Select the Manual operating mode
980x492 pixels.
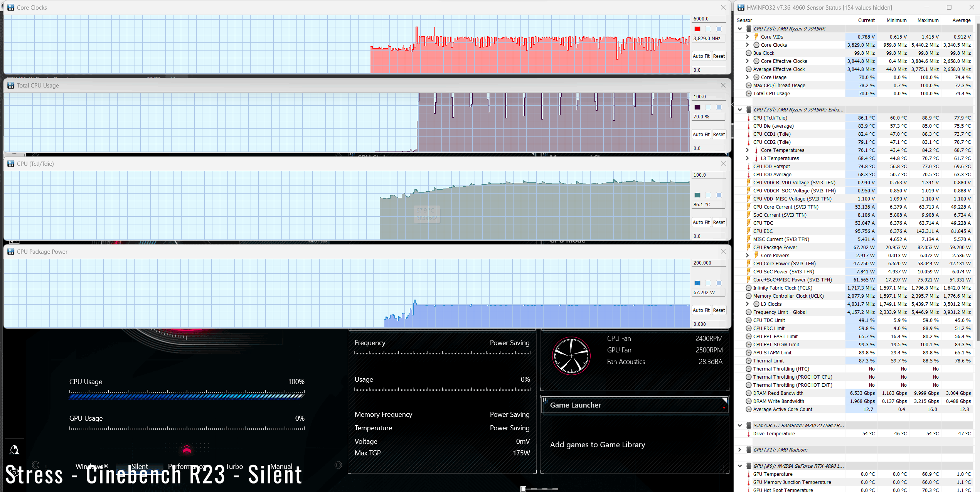click(x=281, y=466)
